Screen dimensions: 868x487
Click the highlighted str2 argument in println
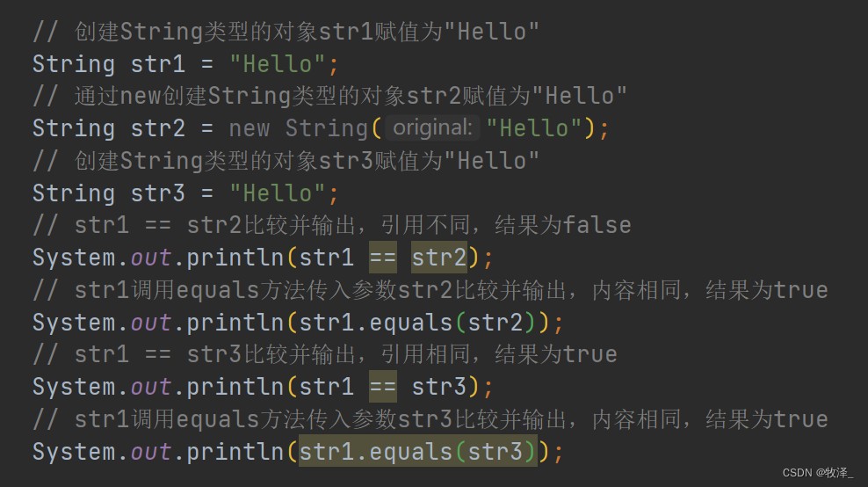point(439,258)
